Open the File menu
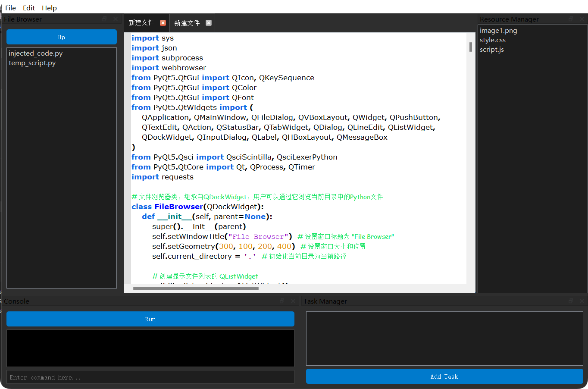This screenshot has width=588, height=389. point(10,8)
